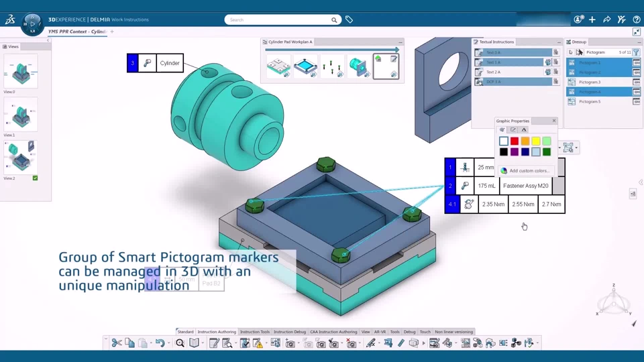Click the checklist instruction icon
Viewport: 644px width, 362px height.
(245, 343)
